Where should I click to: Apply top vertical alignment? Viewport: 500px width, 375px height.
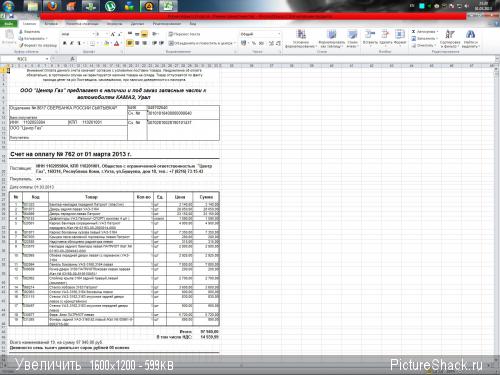[130, 34]
